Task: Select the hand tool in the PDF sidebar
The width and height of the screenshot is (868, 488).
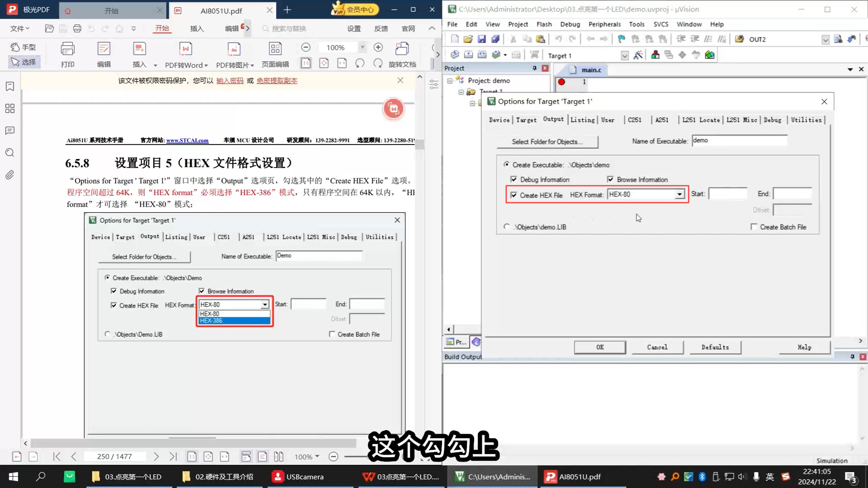Action: pos(23,47)
